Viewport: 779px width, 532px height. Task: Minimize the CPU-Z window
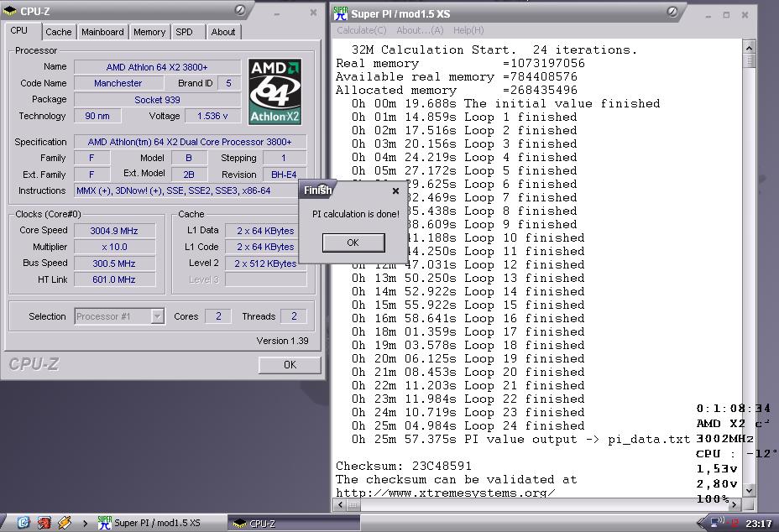[277, 13]
